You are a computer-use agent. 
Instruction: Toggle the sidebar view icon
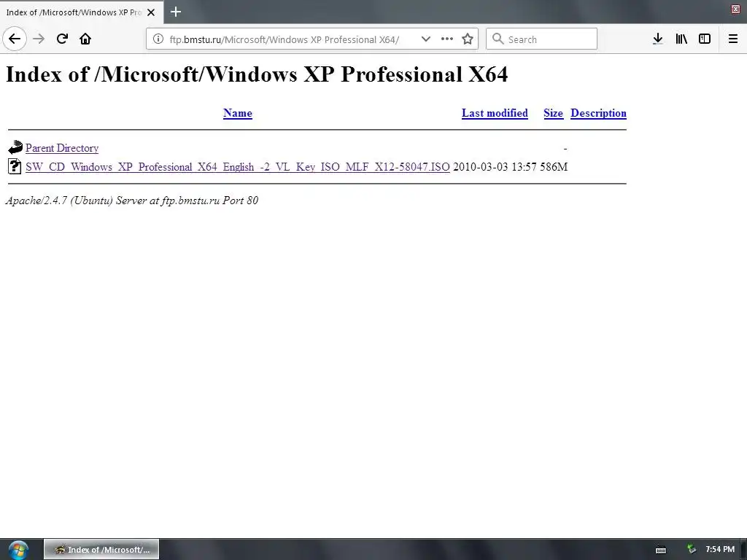click(705, 39)
